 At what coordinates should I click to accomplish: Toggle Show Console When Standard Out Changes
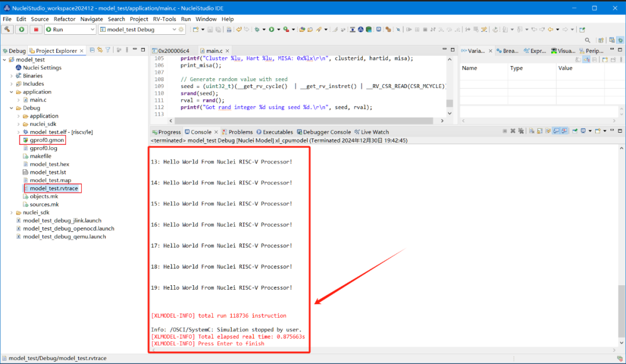(556, 131)
